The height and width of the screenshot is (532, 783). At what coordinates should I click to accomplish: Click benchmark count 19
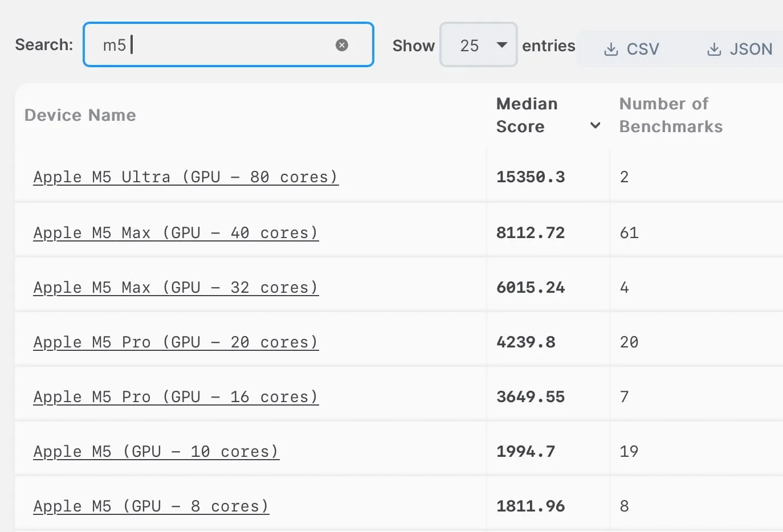click(629, 452)
